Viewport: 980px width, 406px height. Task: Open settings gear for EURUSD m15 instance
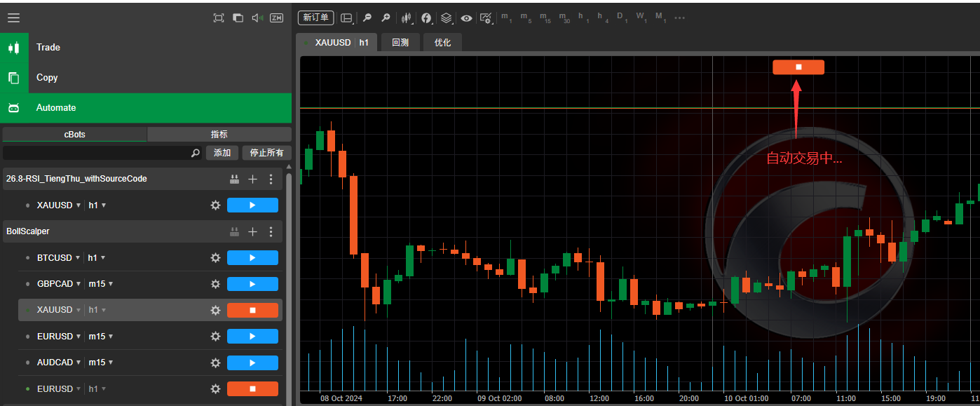click(x=215, y=337)
